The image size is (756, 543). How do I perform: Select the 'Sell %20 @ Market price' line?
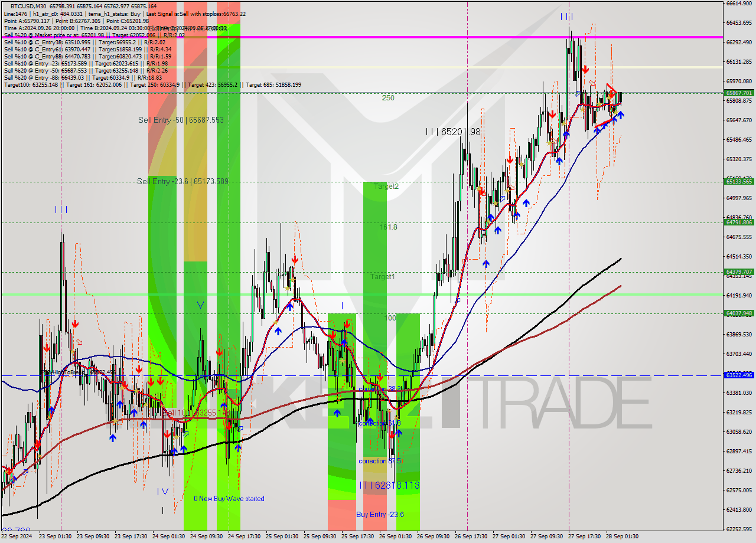(x=94, y=35)
